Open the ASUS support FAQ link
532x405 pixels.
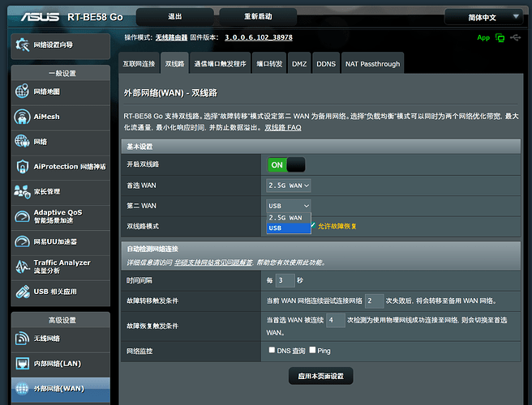(213, 262)
